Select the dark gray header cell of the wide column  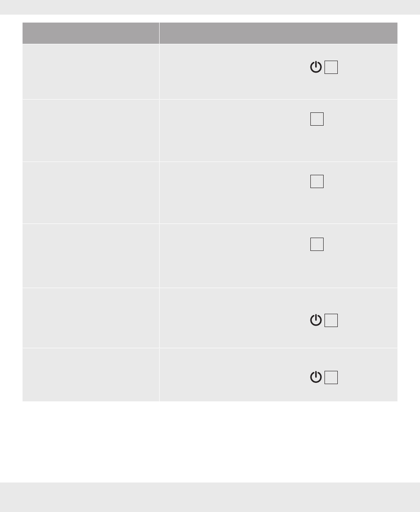(279, 33)
